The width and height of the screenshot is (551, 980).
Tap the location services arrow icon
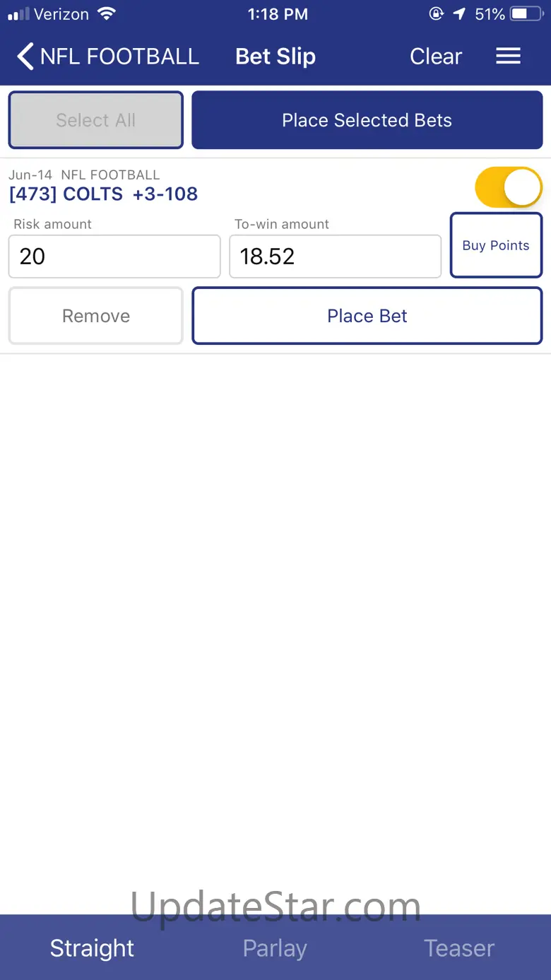460,14
